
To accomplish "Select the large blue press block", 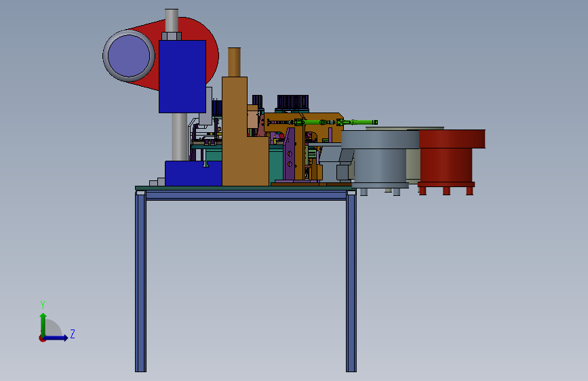I will (182, 77).
